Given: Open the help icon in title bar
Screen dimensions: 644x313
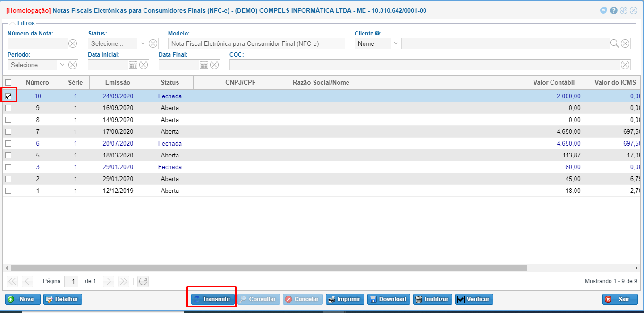Looking at the screenshot, I should pyautogui.click(x=614, y=10).
